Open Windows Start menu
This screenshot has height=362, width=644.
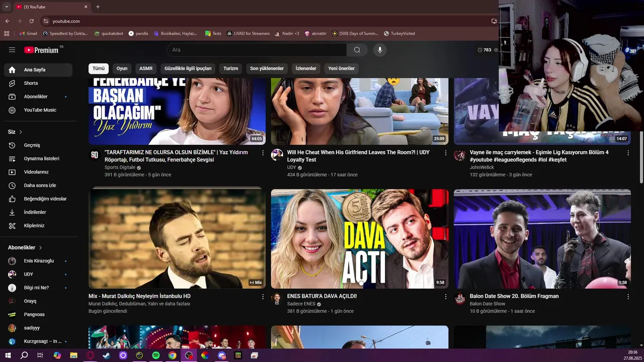pyautogui.click(x=8, y=355)
